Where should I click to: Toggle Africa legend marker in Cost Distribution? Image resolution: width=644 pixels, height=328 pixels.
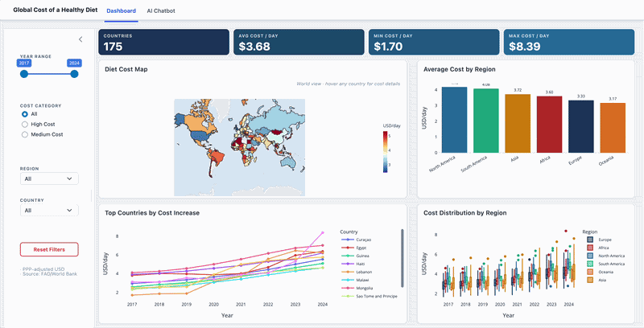[x=590, y=248]
